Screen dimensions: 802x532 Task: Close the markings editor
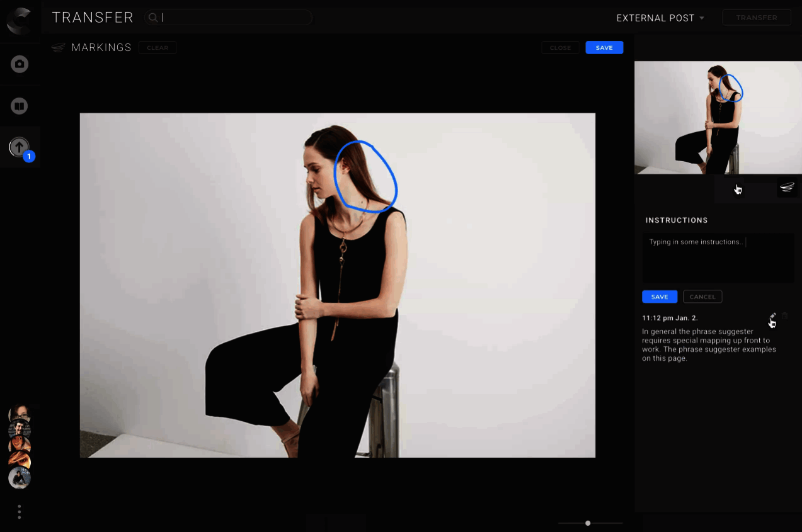pyautogui.click(x=560, y=48)
